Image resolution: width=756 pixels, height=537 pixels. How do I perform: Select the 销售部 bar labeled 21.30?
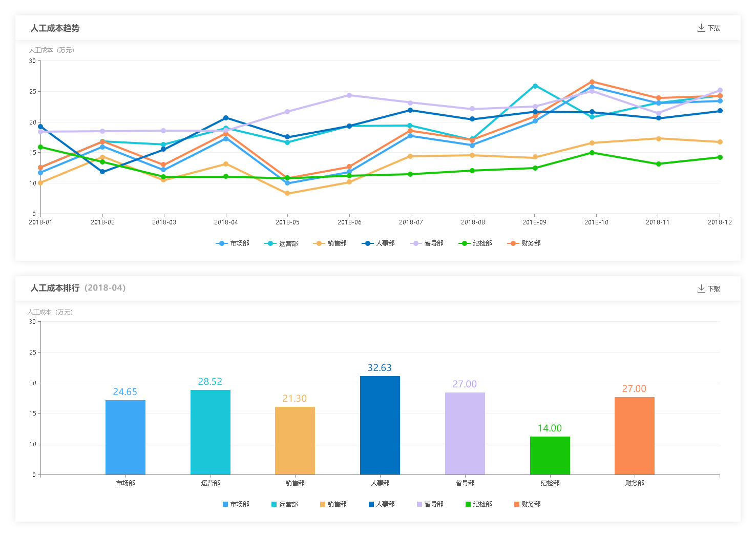(295, 441)
